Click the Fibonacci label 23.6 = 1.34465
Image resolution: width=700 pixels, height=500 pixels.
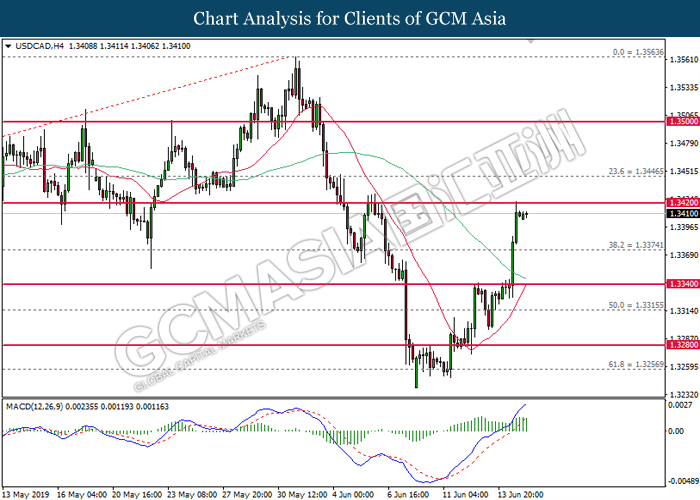coord(636,171)
